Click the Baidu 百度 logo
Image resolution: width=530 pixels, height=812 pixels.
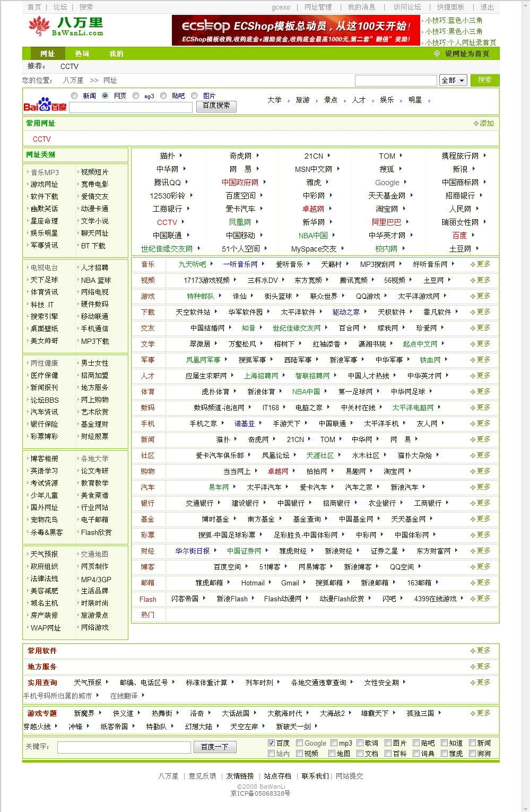[x=45, y=105]
